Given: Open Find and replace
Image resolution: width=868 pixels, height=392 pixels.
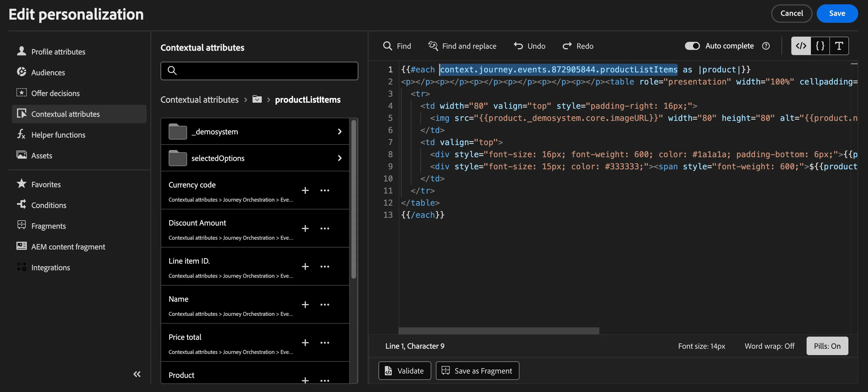Looking at the screenshot, I should point(462,46).
